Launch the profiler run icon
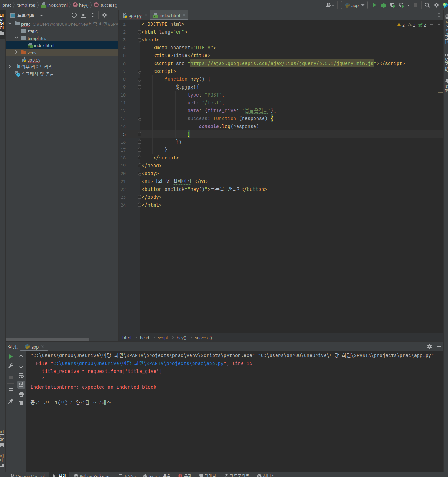Viewport: 448px width, 477px height. pos(401,5)
